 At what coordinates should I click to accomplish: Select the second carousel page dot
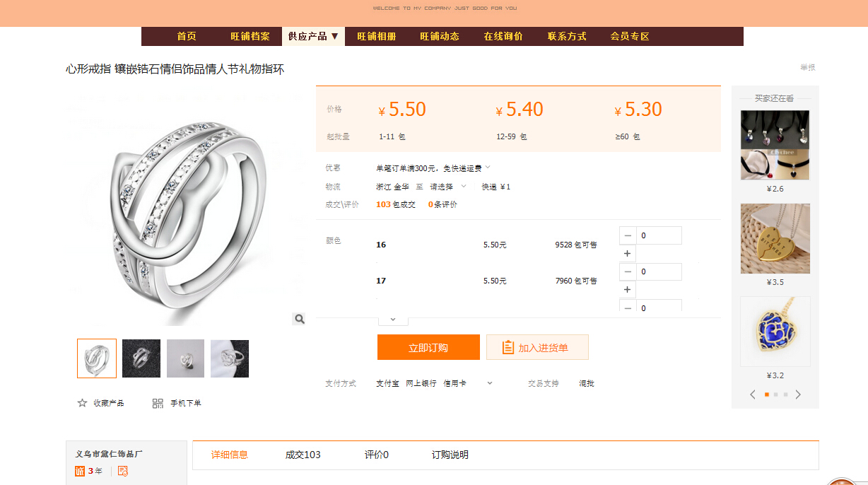(x=775, y=395)
